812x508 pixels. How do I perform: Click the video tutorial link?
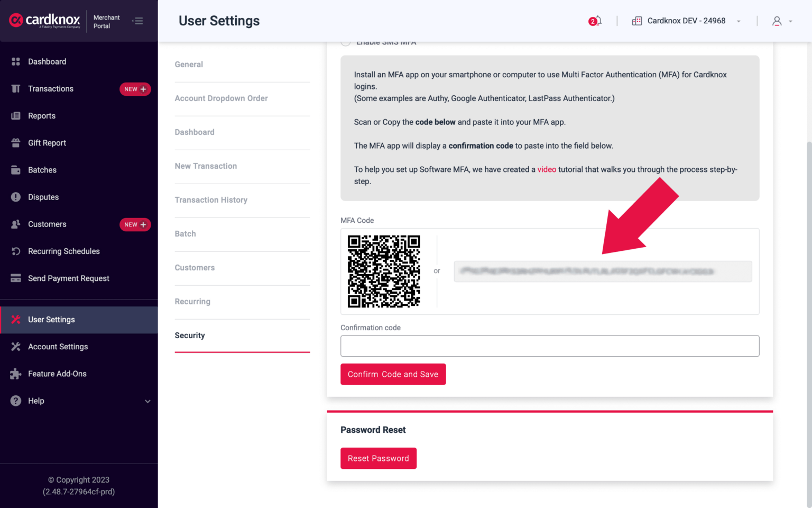coord(547,169)
